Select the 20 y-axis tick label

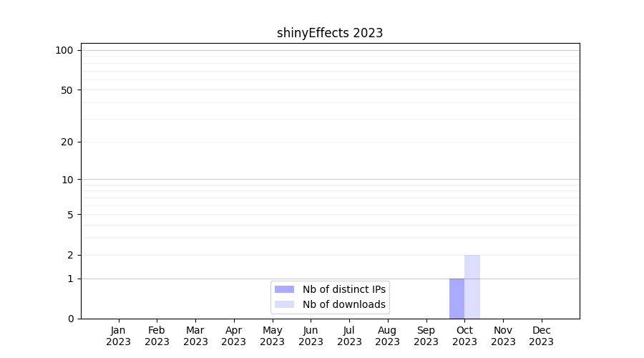click(67, 142)
